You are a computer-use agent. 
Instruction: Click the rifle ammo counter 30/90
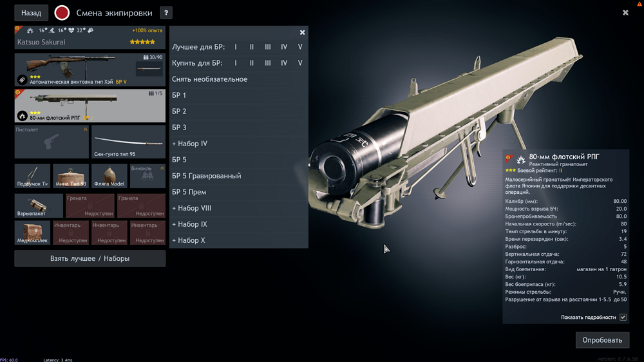(x=153, y=57)
